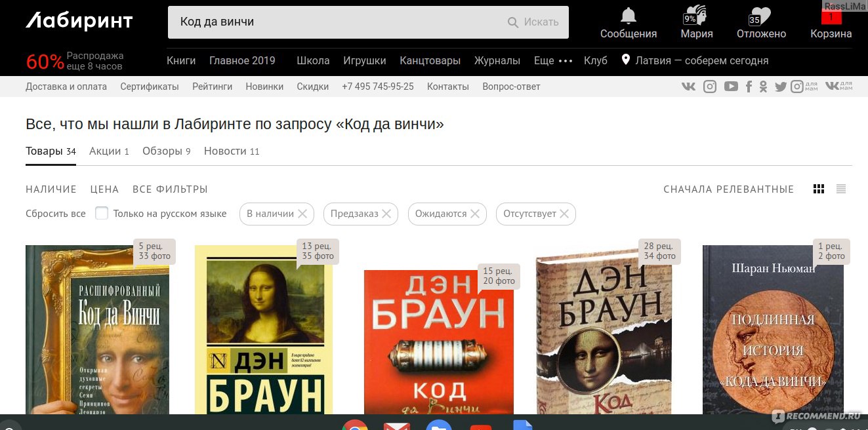Expand the НАЛИЧИЕ filter

pyautogui.click(x=51, y=189)
